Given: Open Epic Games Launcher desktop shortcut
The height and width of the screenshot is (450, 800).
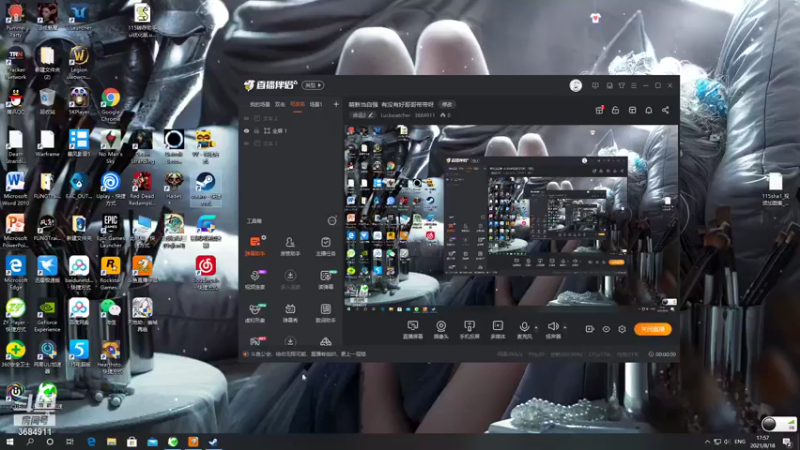Looking at the screenshot, I should pos(110,231).
